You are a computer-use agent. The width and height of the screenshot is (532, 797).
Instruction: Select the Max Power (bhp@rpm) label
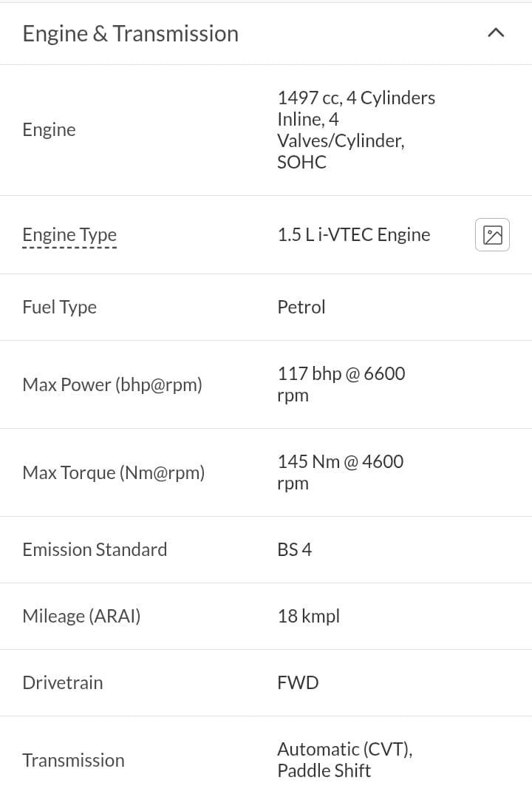point(112,384)
